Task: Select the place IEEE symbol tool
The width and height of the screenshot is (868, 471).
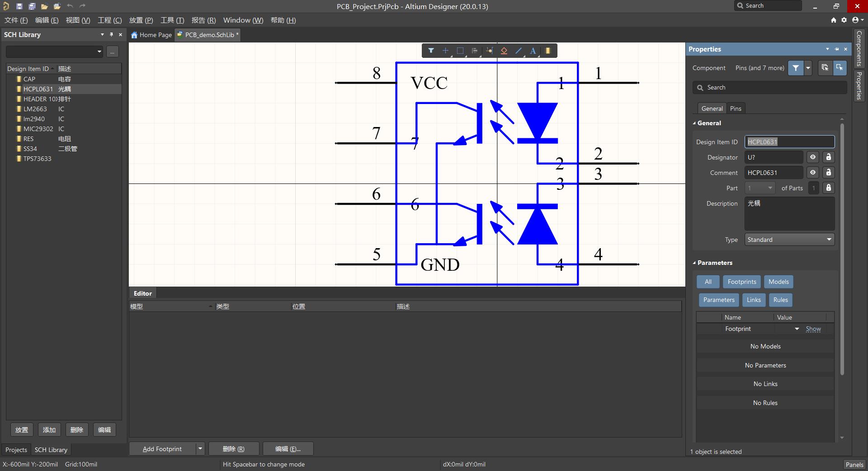Action: coord(504,51)
